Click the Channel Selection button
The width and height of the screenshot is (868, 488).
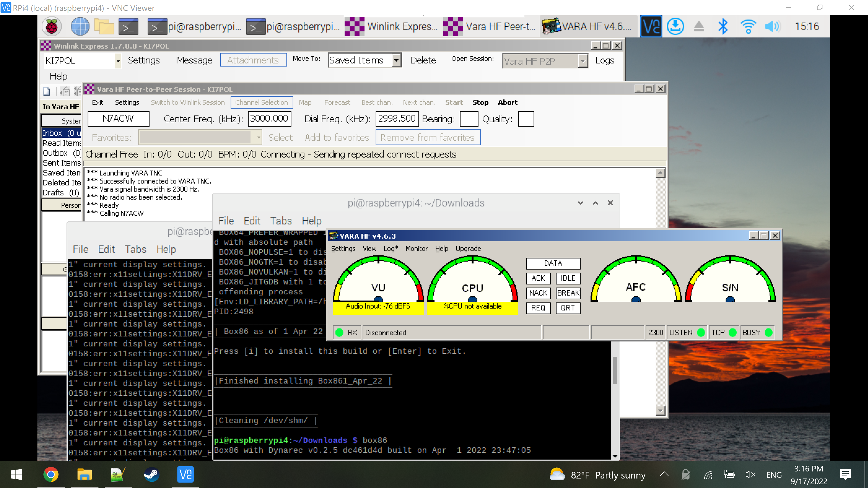coord(261,102)
